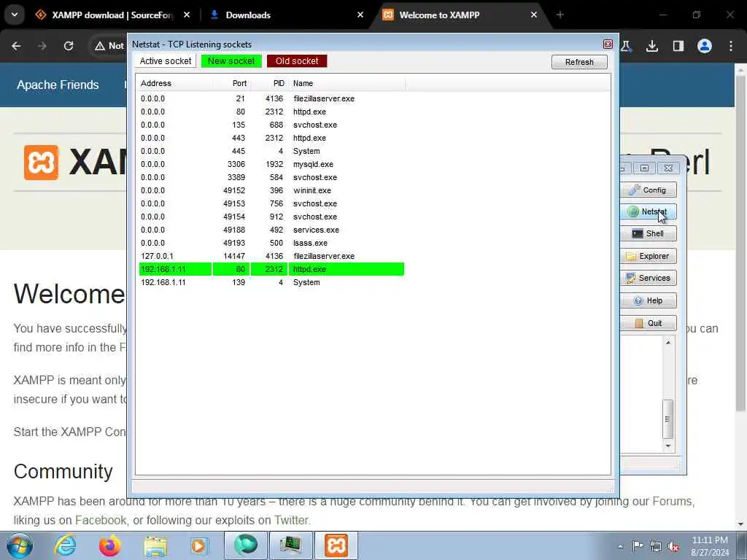Select httpd.exe row with port 443
Image resolution: width=747 pixels, height=560 pixels.
[x=271, y=138]
